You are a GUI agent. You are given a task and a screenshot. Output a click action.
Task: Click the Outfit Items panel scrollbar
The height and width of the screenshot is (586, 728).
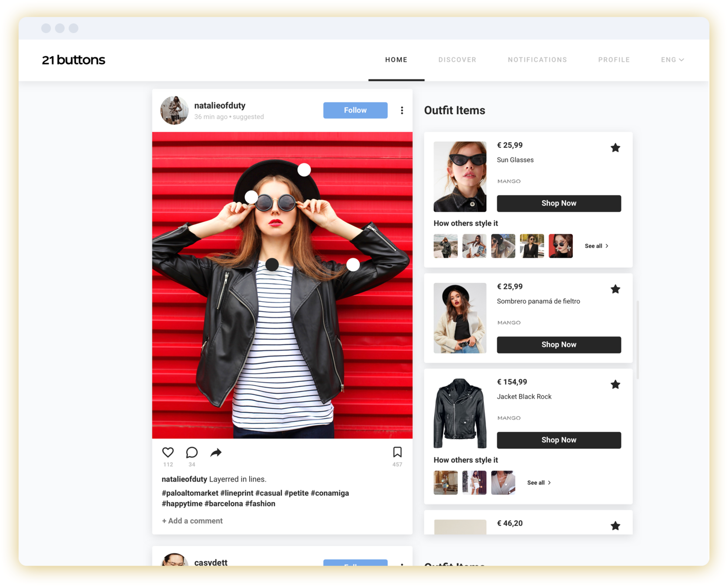point(637,340)
